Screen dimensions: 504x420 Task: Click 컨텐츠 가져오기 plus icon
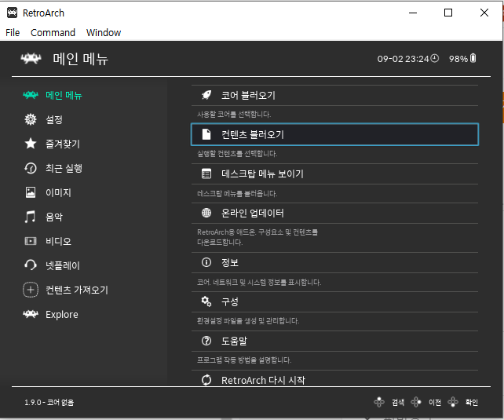(x=31, y=290)
